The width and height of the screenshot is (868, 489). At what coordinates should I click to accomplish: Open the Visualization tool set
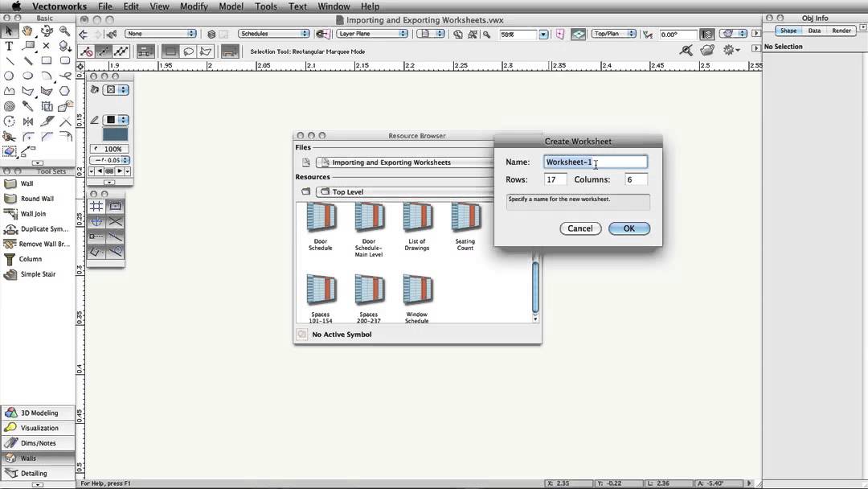pyautogui.click(x=38, y=428)
